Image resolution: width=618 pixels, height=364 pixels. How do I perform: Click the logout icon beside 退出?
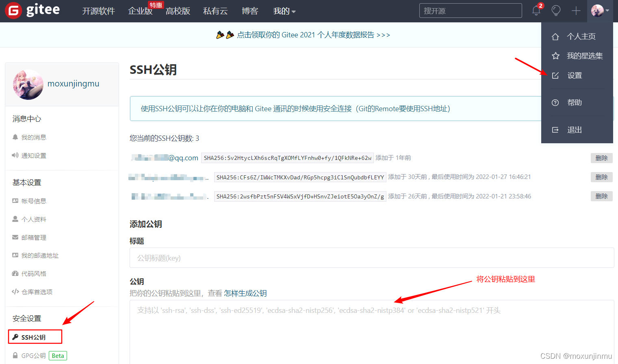tap(555, 130)
